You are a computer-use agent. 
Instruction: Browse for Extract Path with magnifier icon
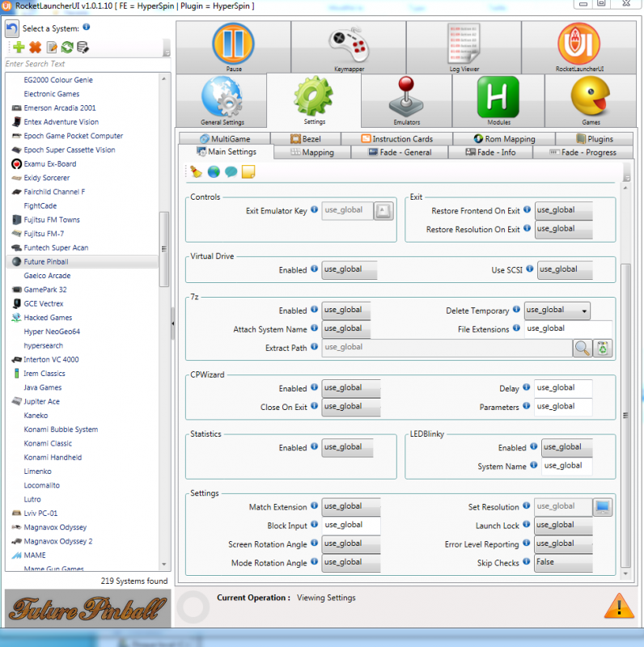pyautogui.click(x=582, y=349)
